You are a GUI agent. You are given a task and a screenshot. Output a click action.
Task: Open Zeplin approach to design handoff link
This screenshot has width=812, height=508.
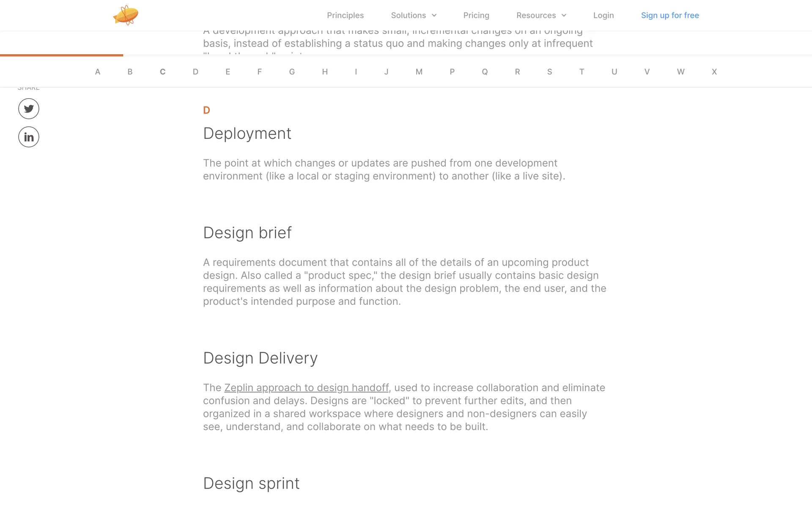point(306,388)
